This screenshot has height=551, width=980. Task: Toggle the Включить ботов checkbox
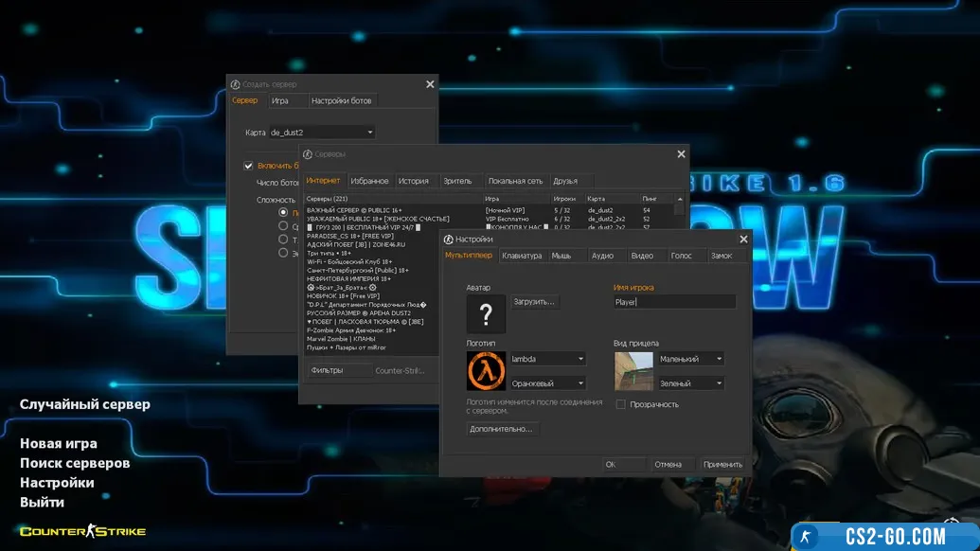point(249,166)
